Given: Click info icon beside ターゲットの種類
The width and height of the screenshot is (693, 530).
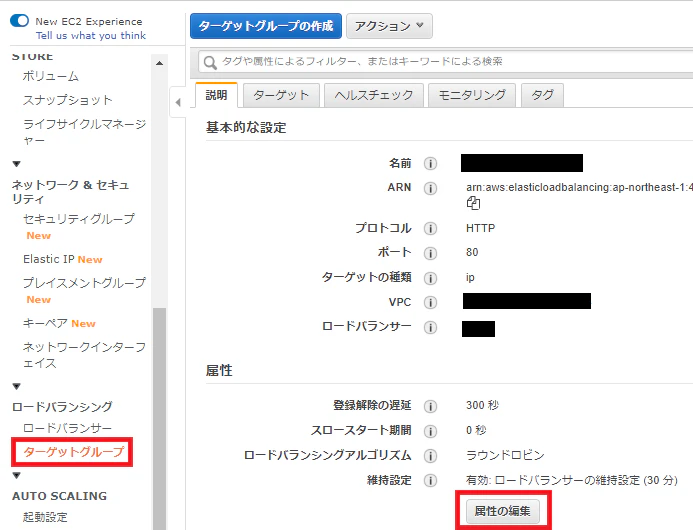Looking at the screenshot, I should 430,278.
